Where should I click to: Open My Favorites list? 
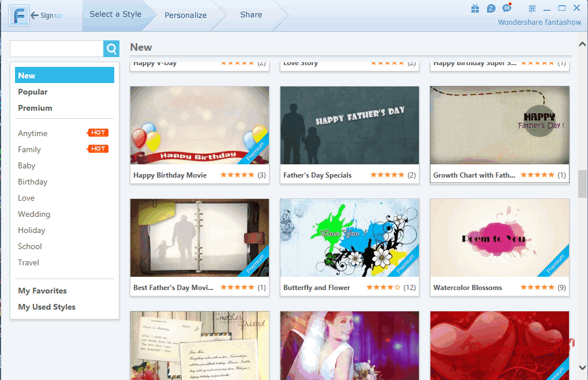point(42,291)
